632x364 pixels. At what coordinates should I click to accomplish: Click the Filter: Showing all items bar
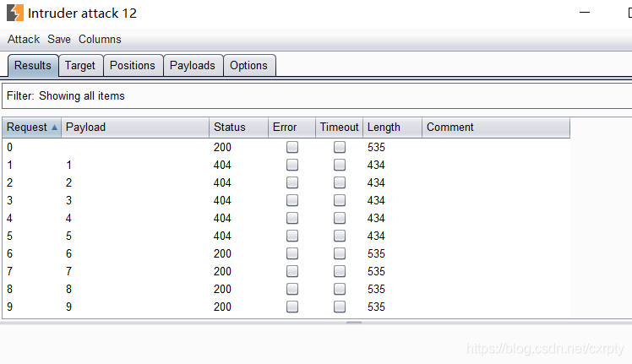pyautogui.click(x=317, y=96)
